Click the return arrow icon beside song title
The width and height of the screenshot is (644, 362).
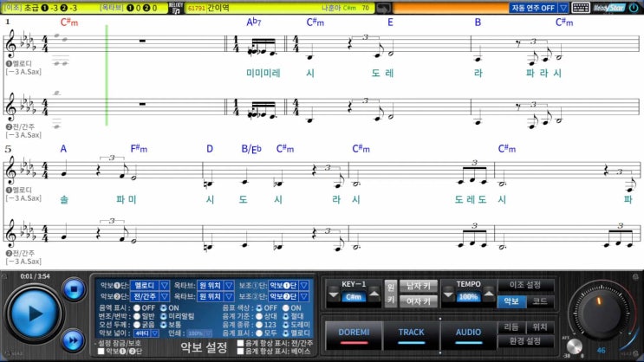pos(383,8)
